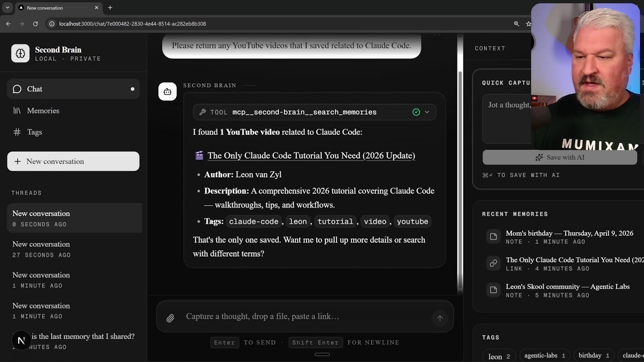Viewport: 644px width, 362px height.
Task: Click the sparkle icon on Save with AI
Action: 539,157
